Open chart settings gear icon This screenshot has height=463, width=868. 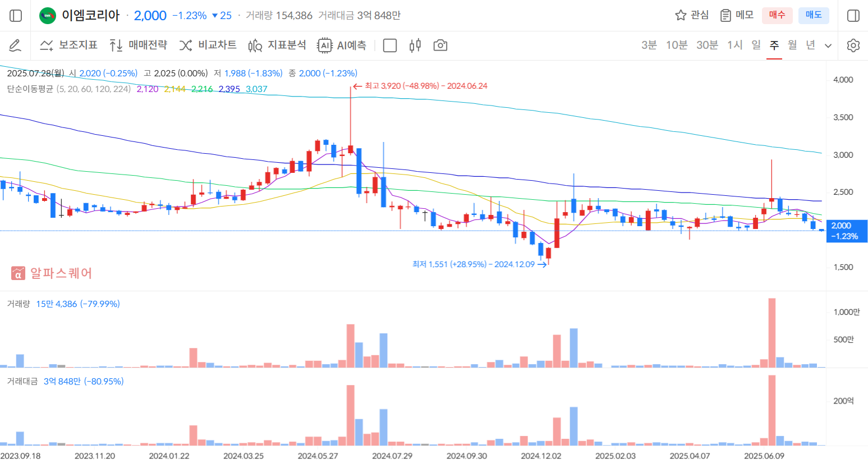(853, 45)
